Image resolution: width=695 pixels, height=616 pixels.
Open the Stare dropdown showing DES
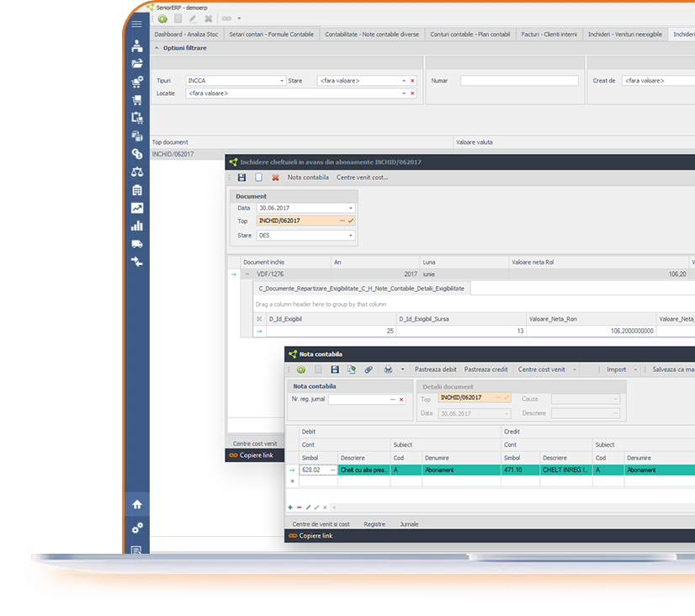350,236
